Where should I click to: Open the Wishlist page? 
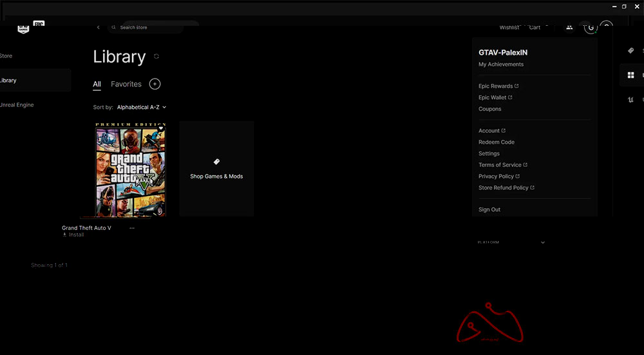(509, 28)
